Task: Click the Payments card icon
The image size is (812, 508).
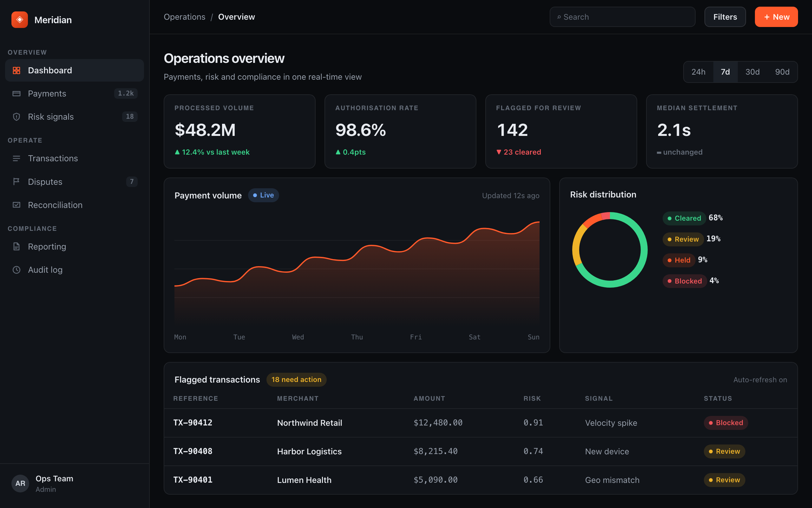Action: click(16, 93)
